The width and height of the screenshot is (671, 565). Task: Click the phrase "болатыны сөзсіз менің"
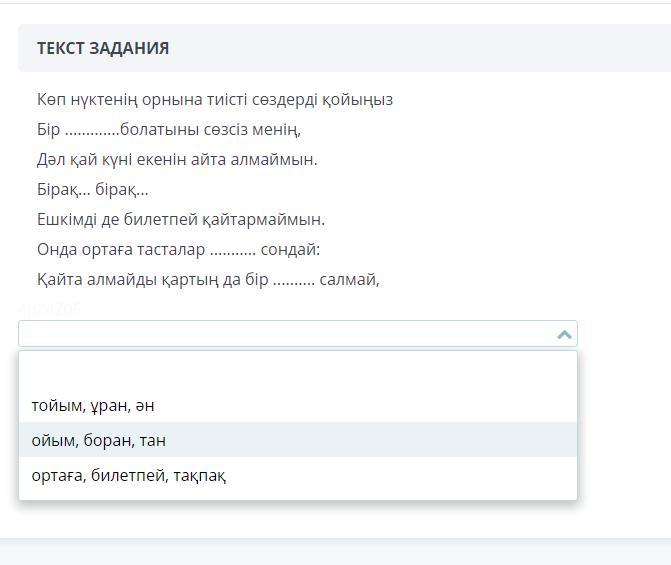[210, 129]
